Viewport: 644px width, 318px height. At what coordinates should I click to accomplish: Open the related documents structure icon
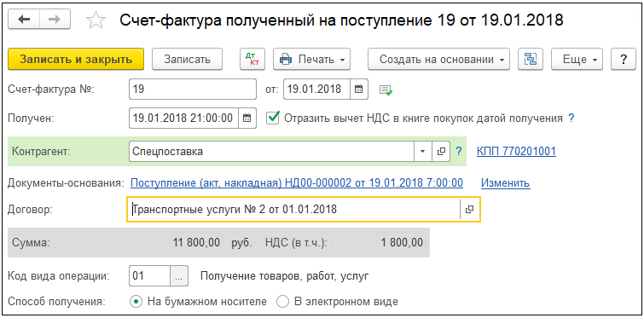531,59
